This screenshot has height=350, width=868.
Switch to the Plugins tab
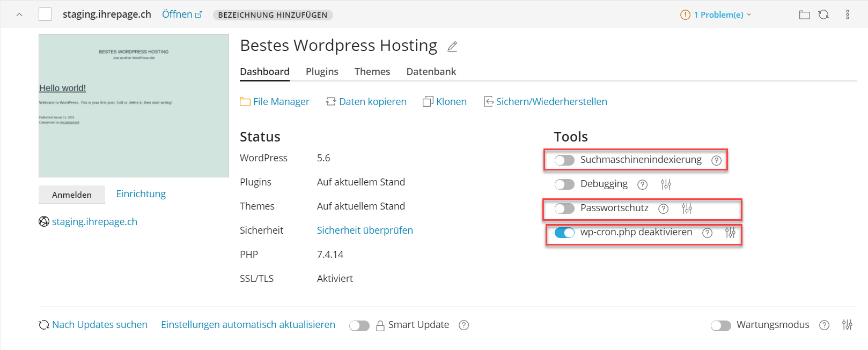(x=322, y=72)
